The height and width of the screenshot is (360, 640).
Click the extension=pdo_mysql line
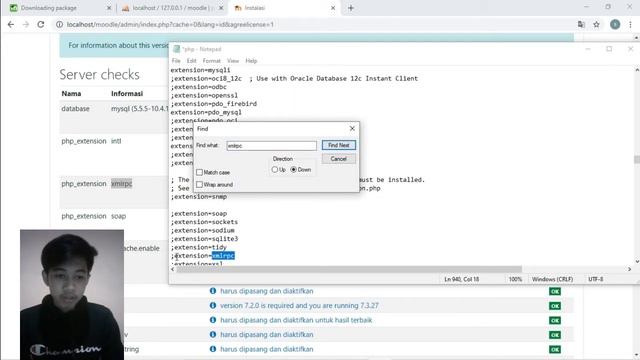(x=206, y=112)
